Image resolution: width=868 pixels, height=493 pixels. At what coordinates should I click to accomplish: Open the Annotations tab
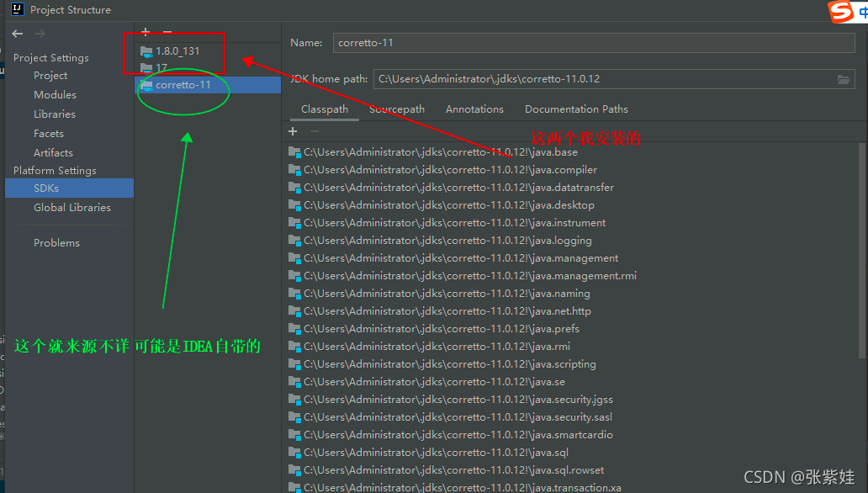[x=474, y=109]
